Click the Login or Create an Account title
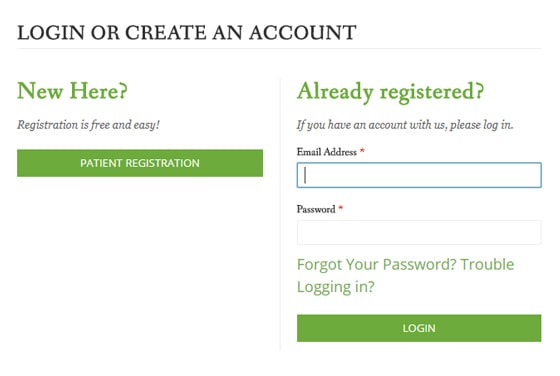Viewport: 560px width, 376px height. pos(187,32)
